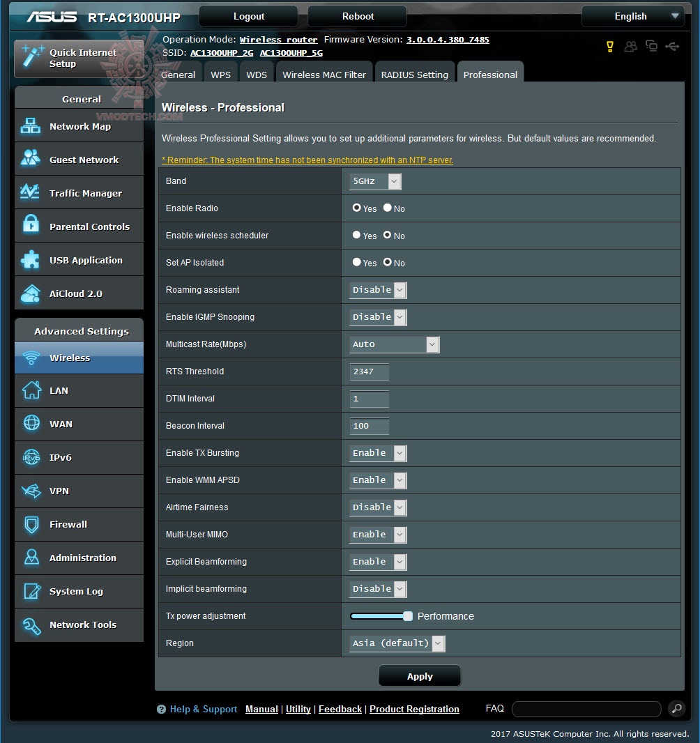Click the Apply button
The width and height of the screenshot is (700, 743).
420,676
